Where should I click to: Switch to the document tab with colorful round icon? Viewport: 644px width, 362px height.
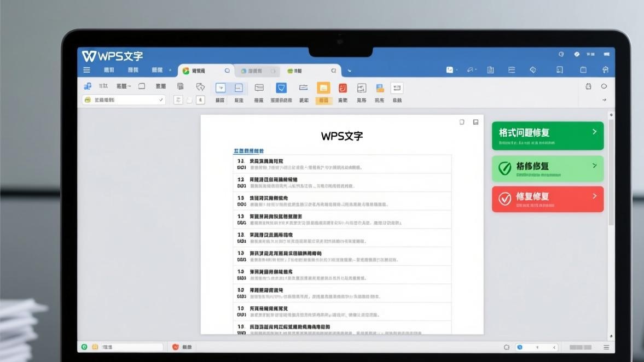206,71
